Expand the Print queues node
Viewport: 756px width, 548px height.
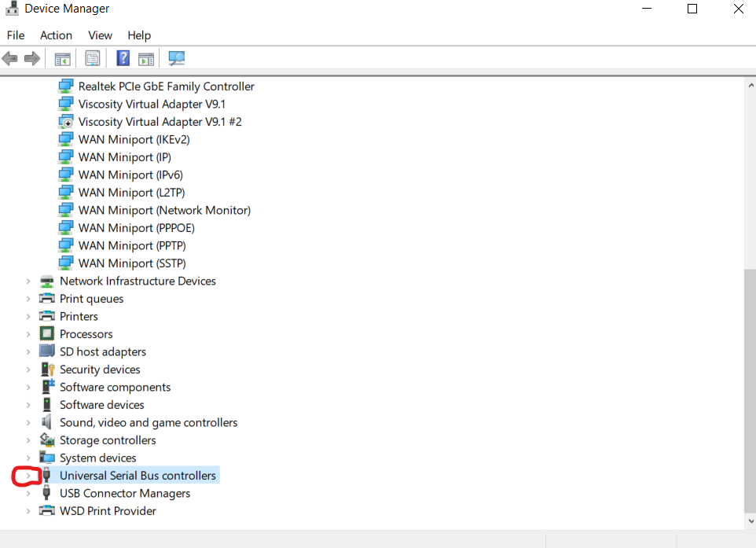point(28,299)
